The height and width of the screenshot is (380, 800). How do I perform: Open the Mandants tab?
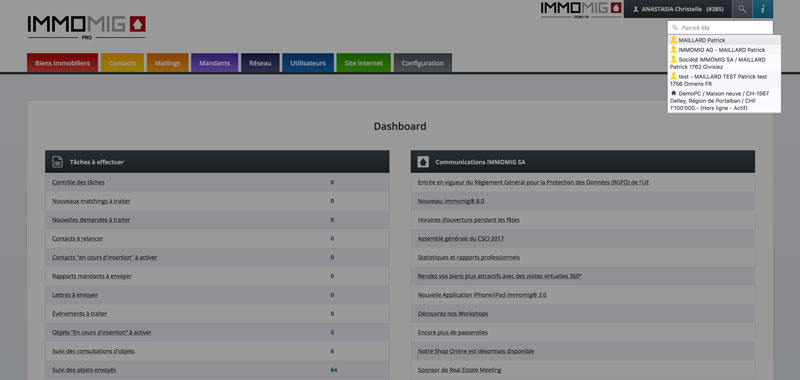pos(215,63)
